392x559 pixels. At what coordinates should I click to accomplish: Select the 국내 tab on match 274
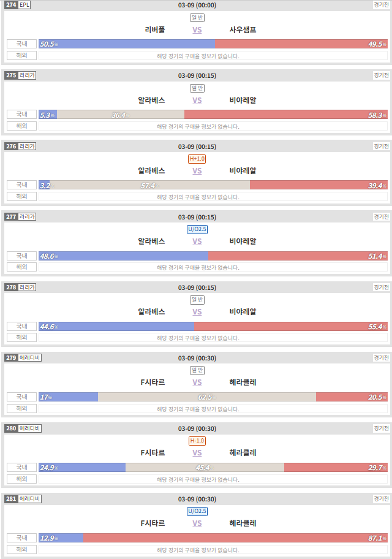coord(21,44)
